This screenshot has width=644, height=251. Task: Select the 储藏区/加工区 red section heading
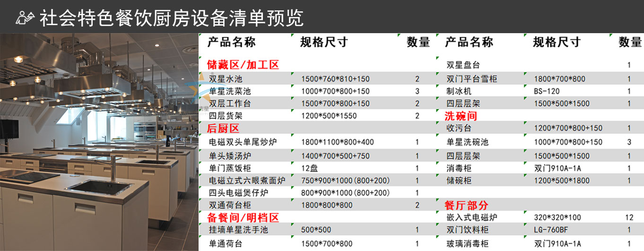(243, 65)
